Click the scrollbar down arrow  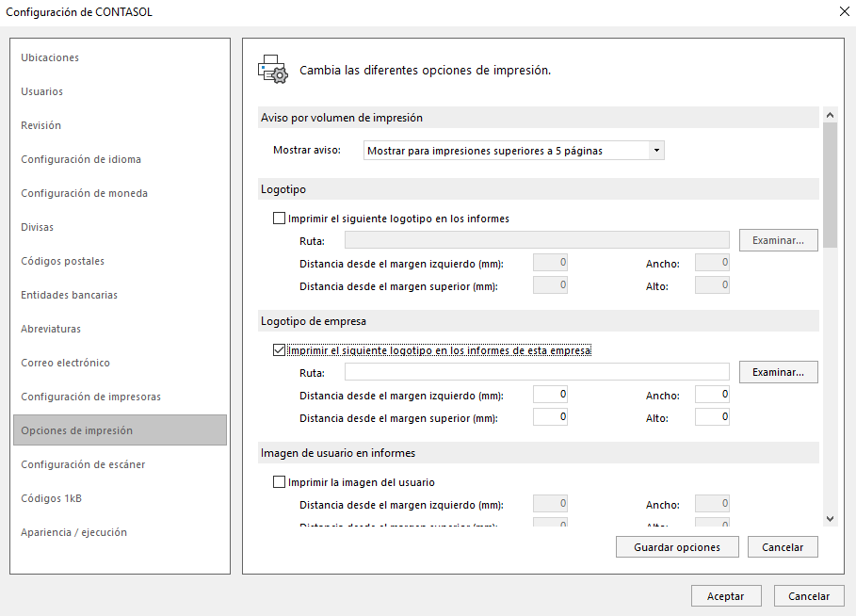(830, 519)
